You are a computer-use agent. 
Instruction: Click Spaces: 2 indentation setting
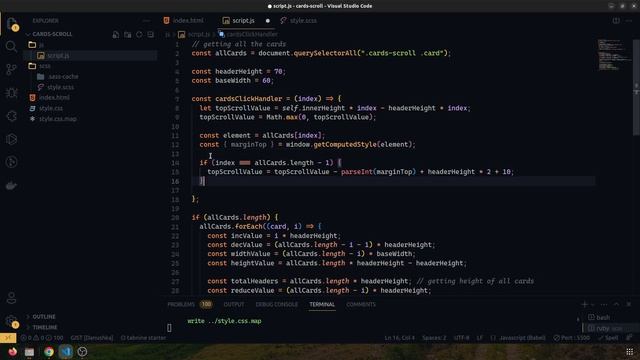click(x=434, y=338)
